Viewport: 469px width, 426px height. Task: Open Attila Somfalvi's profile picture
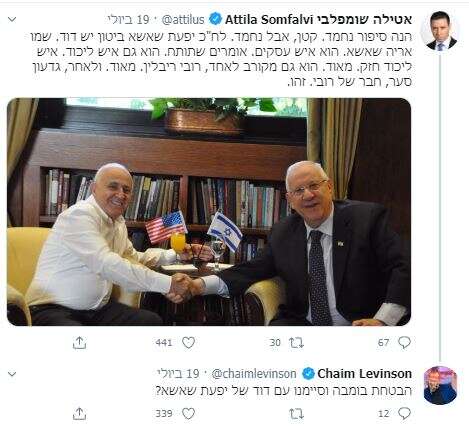[x=441, y=31]
